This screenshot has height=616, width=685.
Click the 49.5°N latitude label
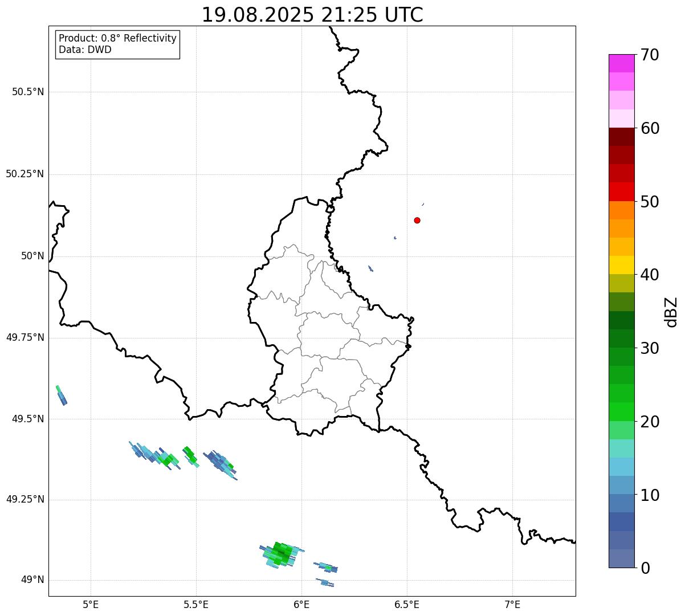point(28,419)
